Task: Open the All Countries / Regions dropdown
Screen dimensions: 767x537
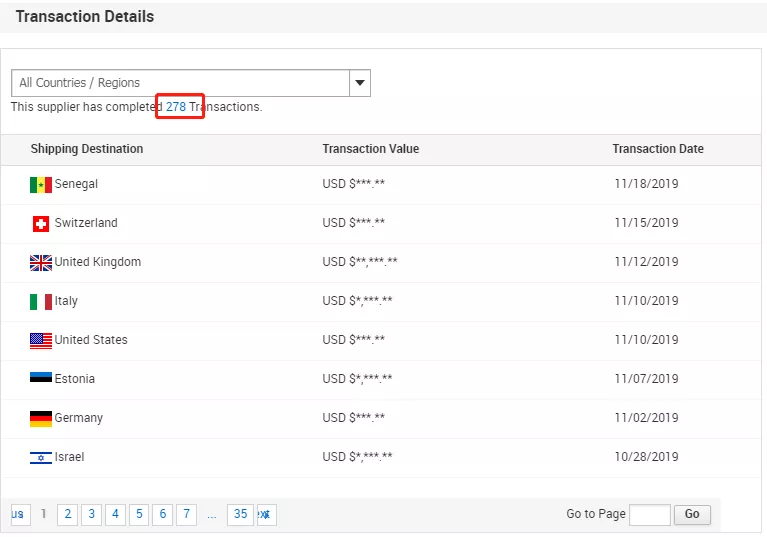Action: [180, 83]
